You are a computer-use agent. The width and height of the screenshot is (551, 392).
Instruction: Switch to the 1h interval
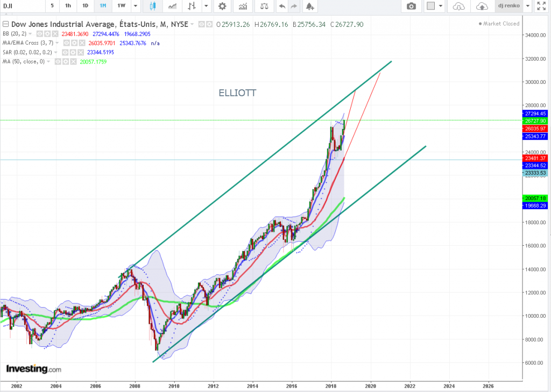click(x=68, y=5)
